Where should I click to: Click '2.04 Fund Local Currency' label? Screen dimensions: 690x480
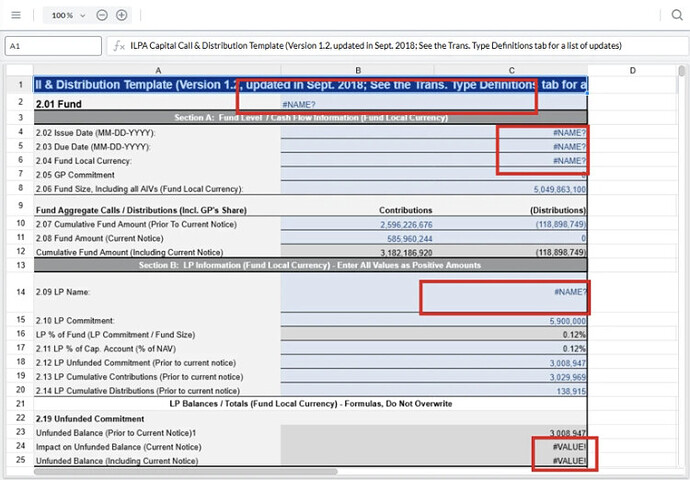coord(84,161)
